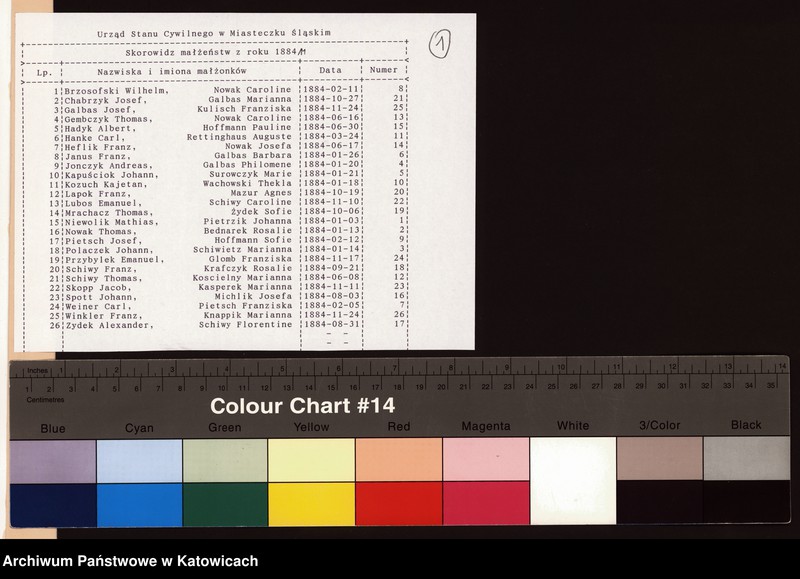Select the name "Galbas Barbara"

[x=253, y=155]
